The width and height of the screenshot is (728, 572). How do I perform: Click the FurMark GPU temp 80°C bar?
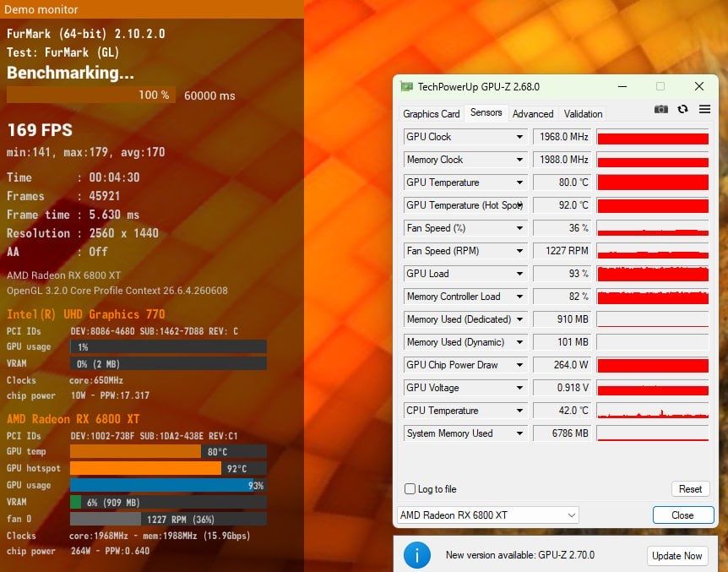(x=168, y=451)
